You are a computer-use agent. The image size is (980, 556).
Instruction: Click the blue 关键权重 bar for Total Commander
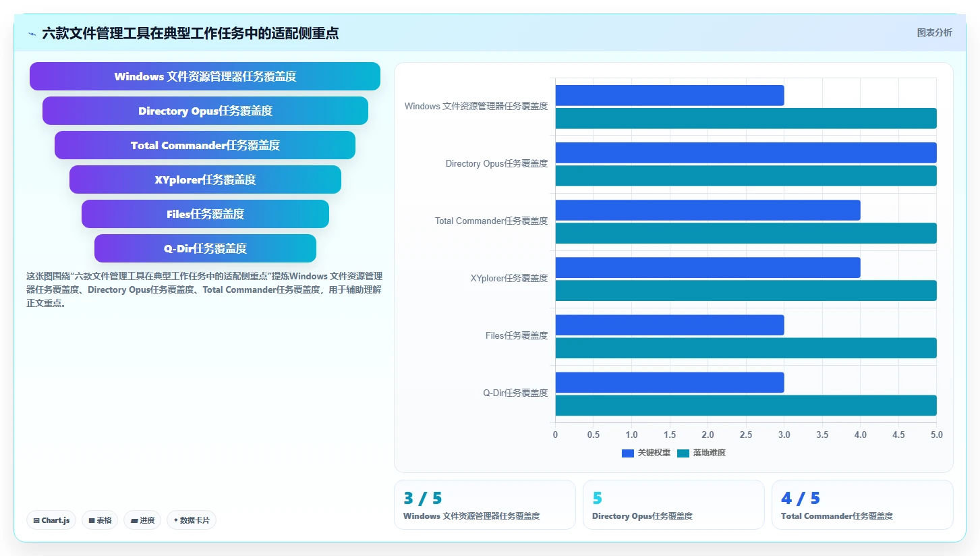click(708, 210)
